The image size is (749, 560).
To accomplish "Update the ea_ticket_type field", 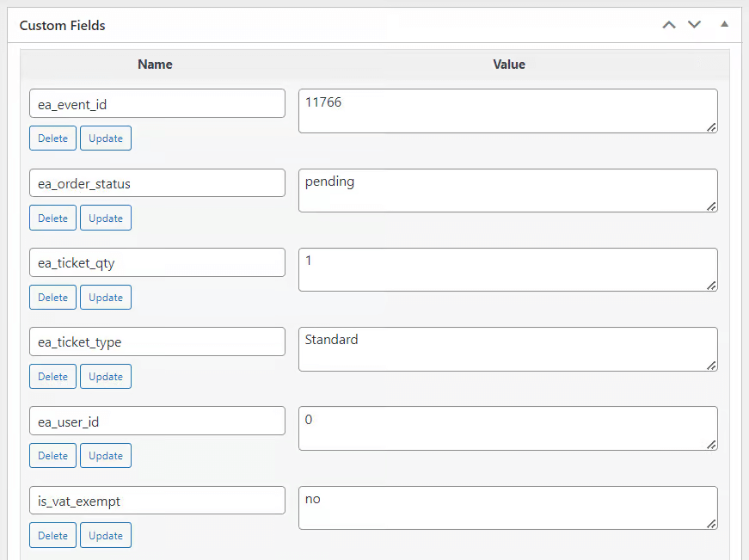I will point(106,377).
